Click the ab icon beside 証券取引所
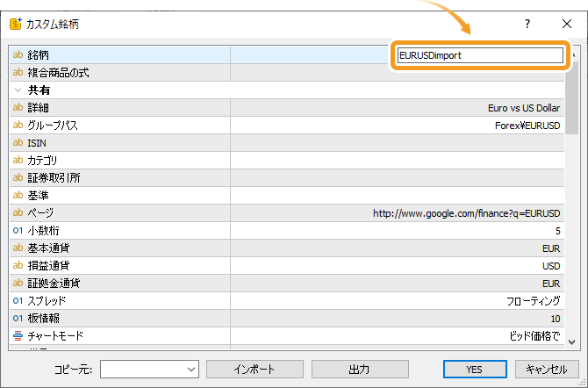This screenshot has height=388, width=588. point(18,177)
